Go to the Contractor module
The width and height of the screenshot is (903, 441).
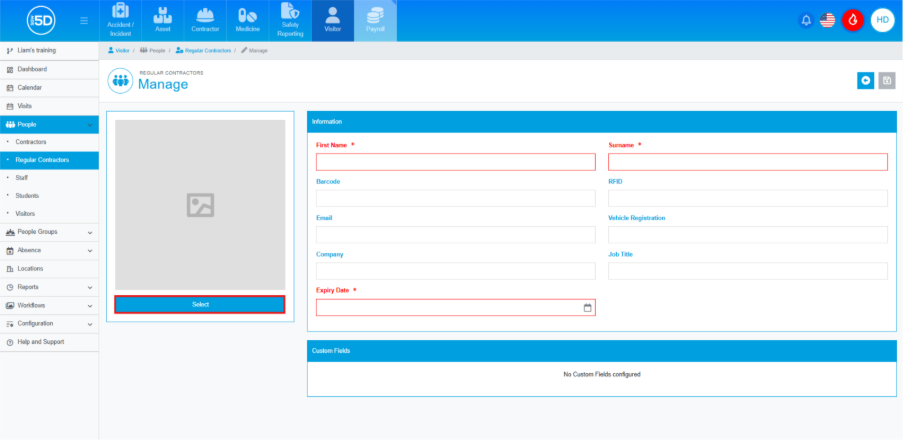click(x=204, y=20)
